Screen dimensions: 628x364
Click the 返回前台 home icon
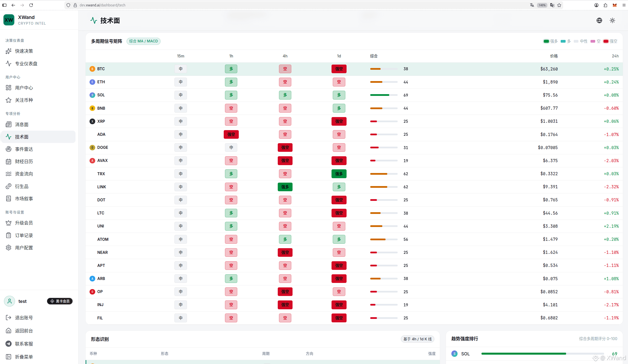[x=8, y=331]
